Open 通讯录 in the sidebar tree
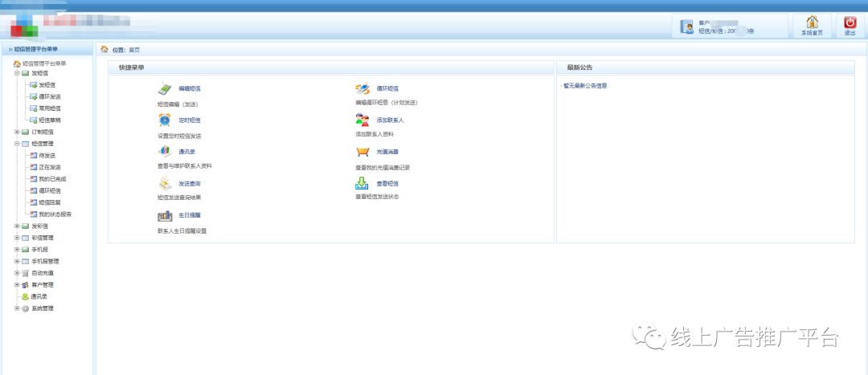Screen dimensions: 868x375 point(39,296)
